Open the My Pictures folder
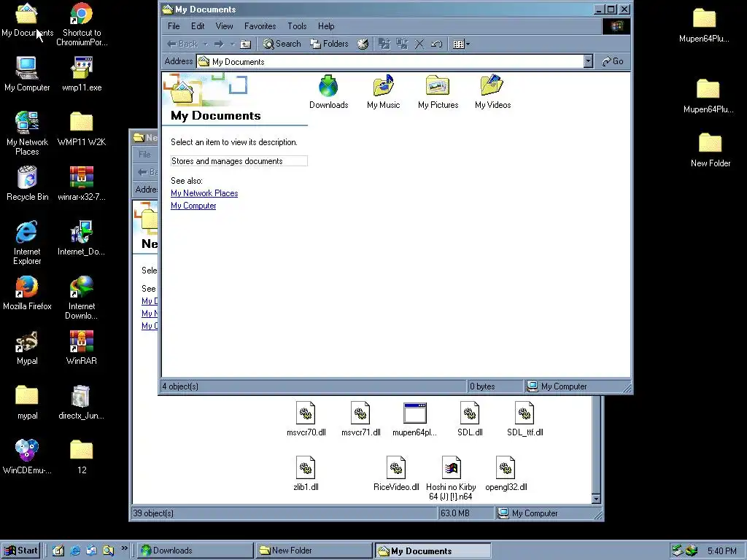The height and width of the screenshot is (560, 747). click(x=438, y=91)
